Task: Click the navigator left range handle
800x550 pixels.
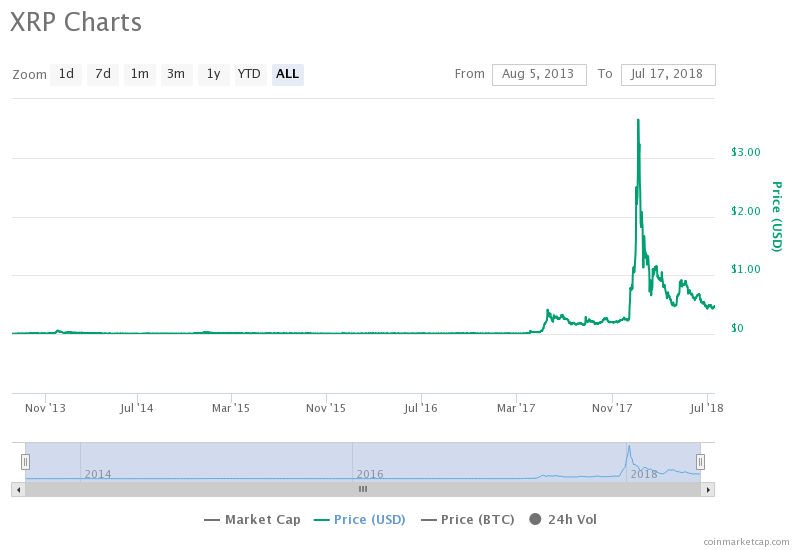Action: coord(26,462)
